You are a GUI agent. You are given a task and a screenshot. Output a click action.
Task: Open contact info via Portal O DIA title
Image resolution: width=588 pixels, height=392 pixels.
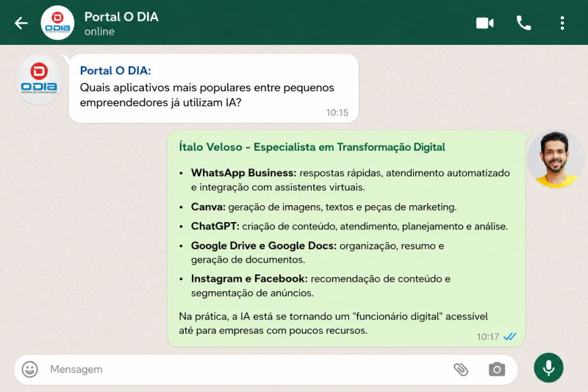pos(121,17)
